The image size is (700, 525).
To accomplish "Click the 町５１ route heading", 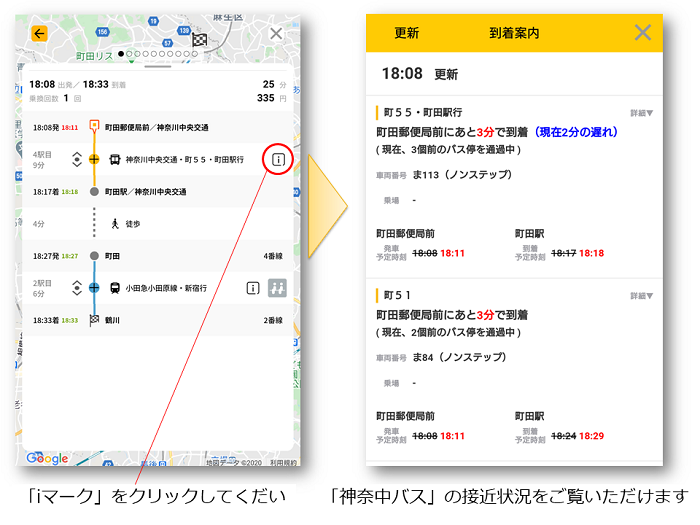I will coord(397,295).
